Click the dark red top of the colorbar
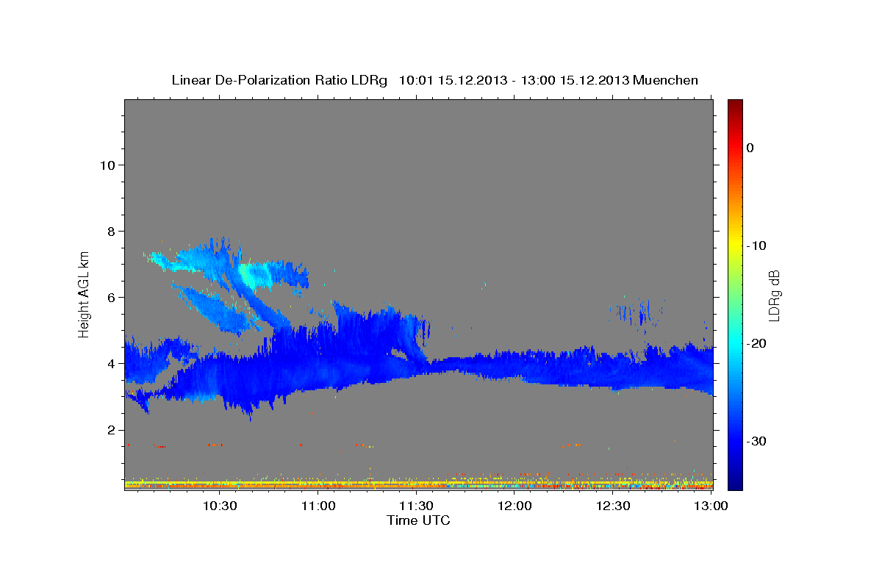Image resolution: width=882 pixels, height=588 pixels. pyautogui.click(x=735, y=105)
